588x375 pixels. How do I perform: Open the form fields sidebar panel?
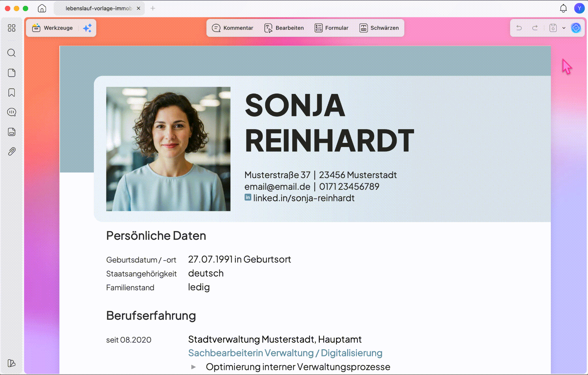tap(12, 132)
